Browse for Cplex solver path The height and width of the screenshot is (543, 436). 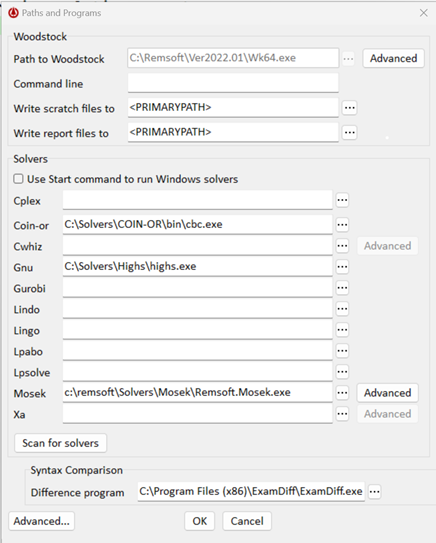pos(342,200)
